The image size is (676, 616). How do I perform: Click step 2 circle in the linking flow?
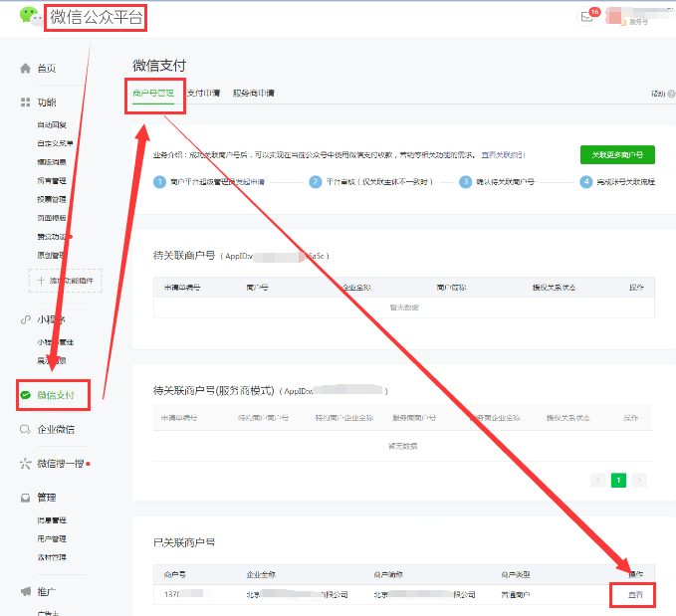pyautogui.click(x=316, y=181)
